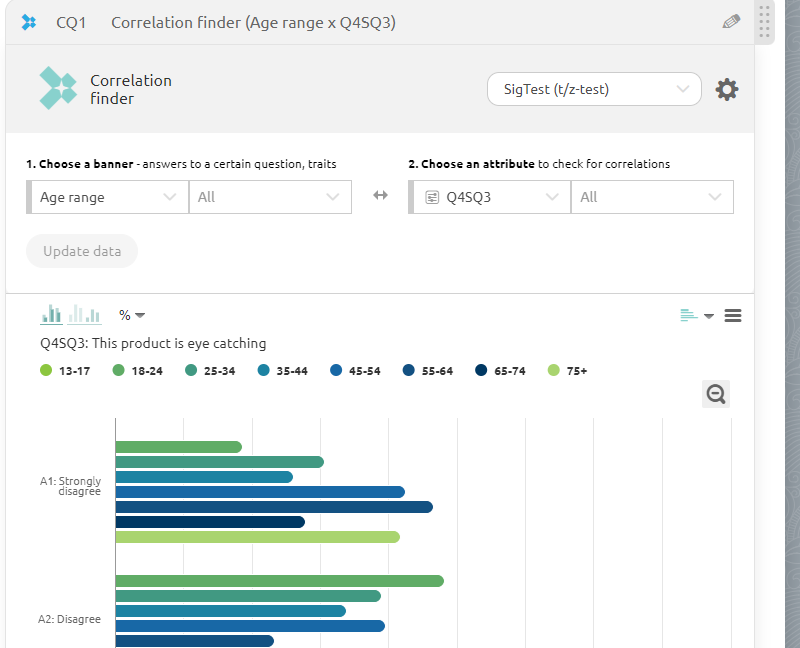This screenshot has width=800, height=648.
Task: Toggle the 25-34 legend series
Action: coord(210,371)
